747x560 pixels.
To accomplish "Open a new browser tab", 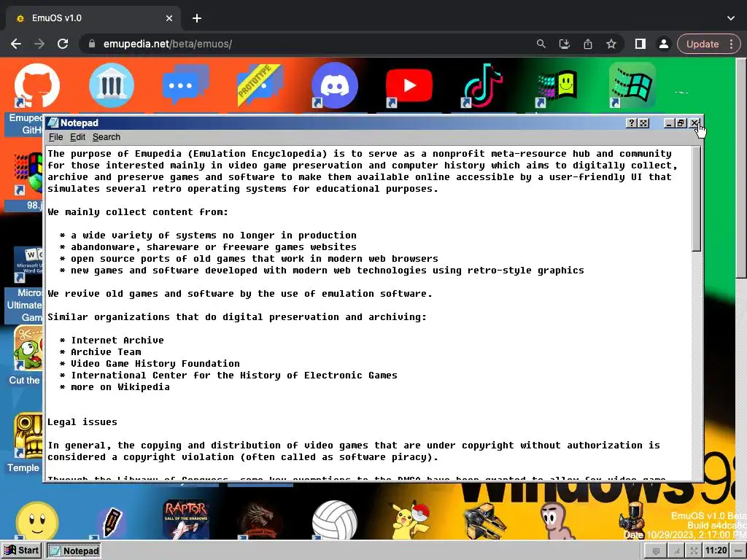I will 197,18.
